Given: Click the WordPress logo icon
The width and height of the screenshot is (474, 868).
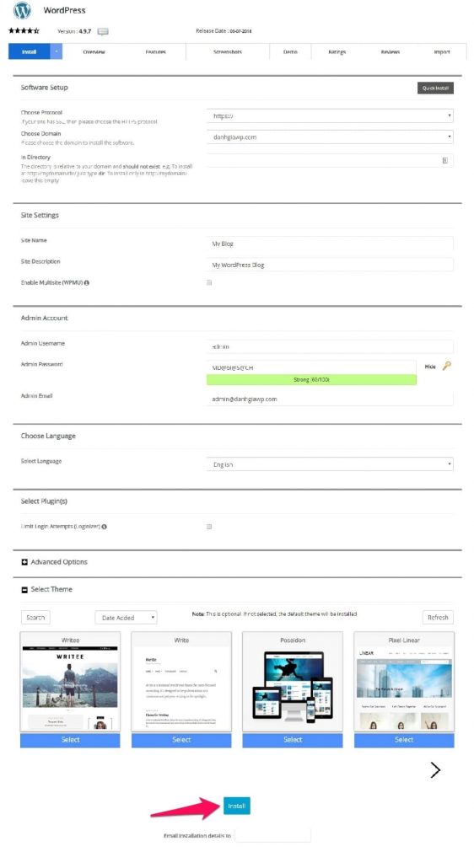Looking at the screenshot, I should tap(22, 10).
